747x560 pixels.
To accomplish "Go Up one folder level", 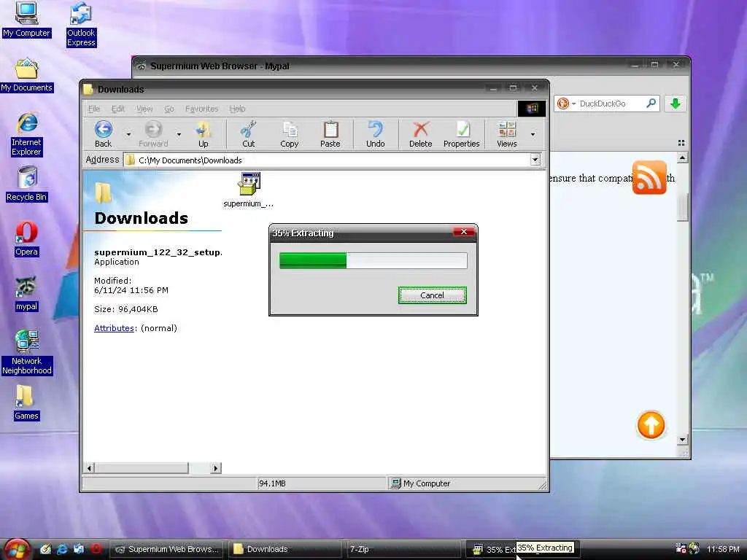I will pyautogui.click(x=204, y=134).
